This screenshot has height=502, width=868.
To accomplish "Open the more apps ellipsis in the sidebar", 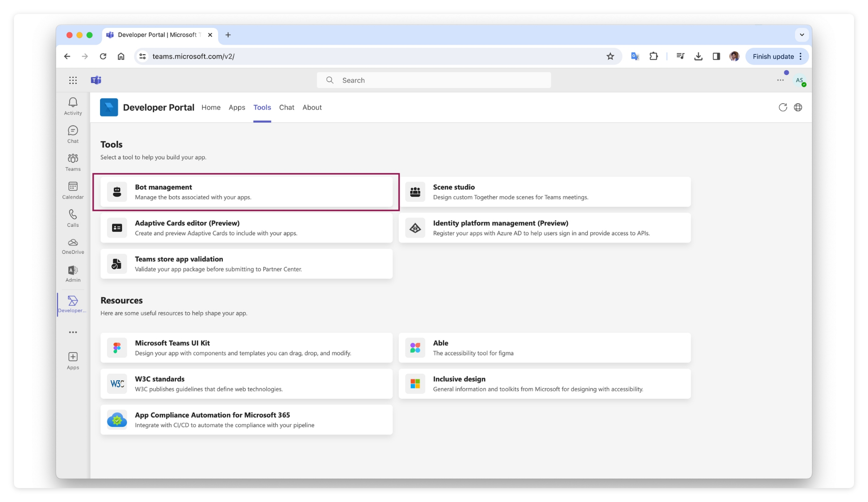I will [73, 332].
